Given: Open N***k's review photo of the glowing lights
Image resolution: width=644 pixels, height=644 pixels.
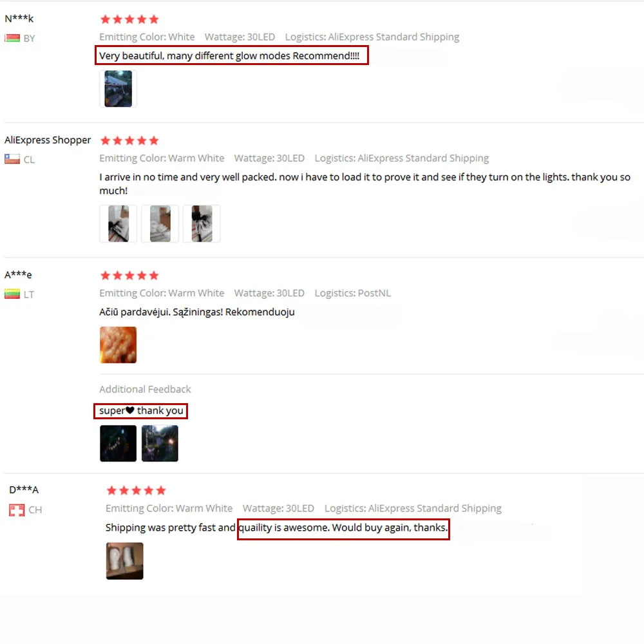Looking at the screenshot, I should click(x=118, y=89).
